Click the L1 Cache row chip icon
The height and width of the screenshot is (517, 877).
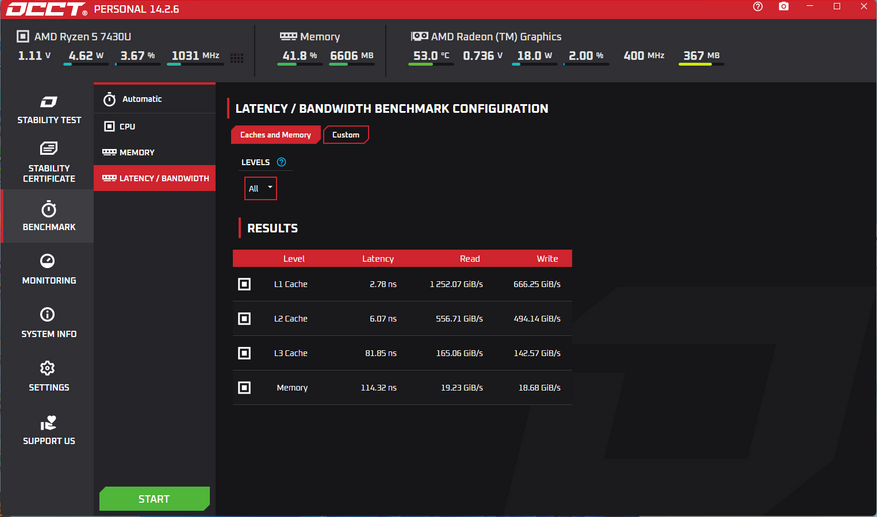[x=244, y=284]
